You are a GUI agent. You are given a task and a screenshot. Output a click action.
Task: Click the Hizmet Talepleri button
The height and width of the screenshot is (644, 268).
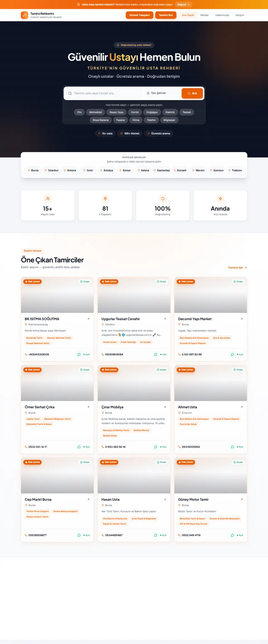[x=140, y=15]
